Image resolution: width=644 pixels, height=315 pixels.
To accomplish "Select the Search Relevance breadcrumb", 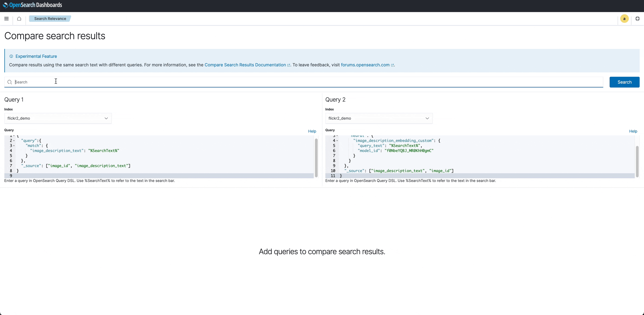I will click(50, 18).
